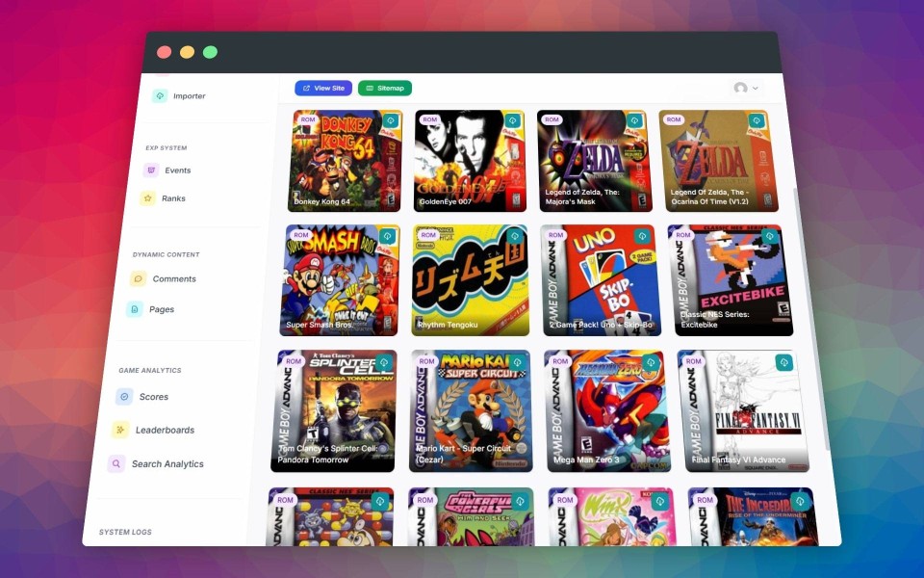Click download icon on The Incredibles card
This screenshot has height=578, width=924.
coord(800,501)
